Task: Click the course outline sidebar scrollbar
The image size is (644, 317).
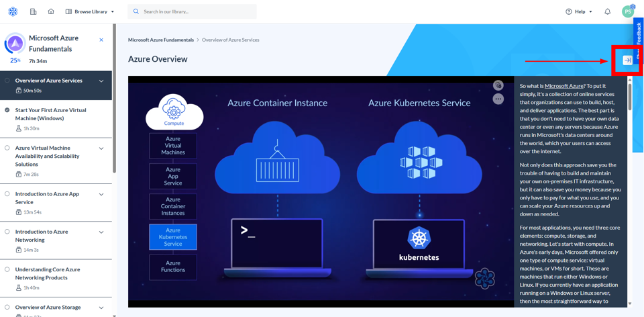Action: 115,99
